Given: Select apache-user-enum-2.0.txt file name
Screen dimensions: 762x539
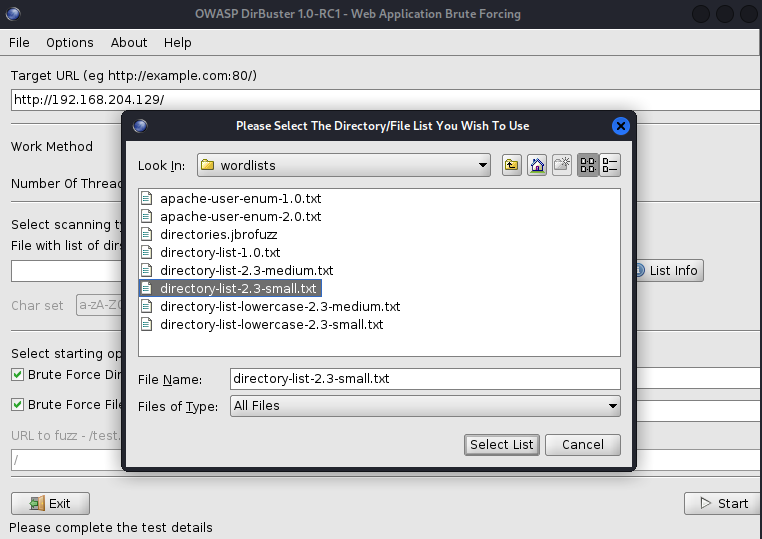Looking at the screenshot, I should tap(241, 216).
